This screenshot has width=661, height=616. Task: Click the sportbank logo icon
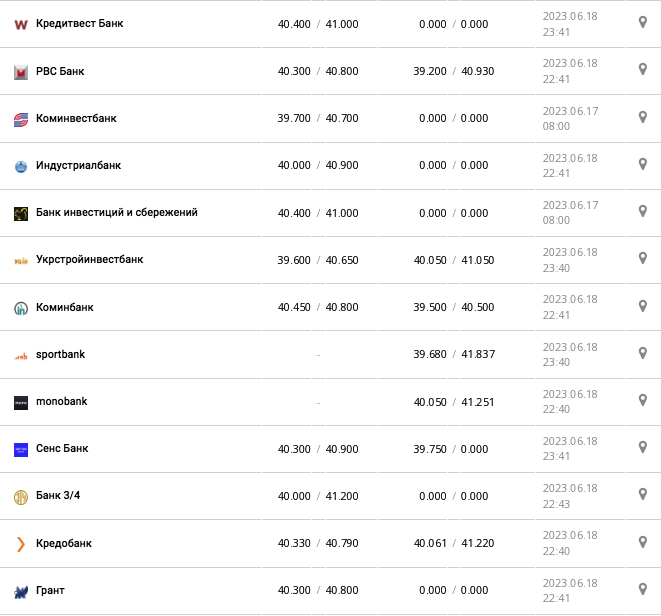[x=20, y=355]
